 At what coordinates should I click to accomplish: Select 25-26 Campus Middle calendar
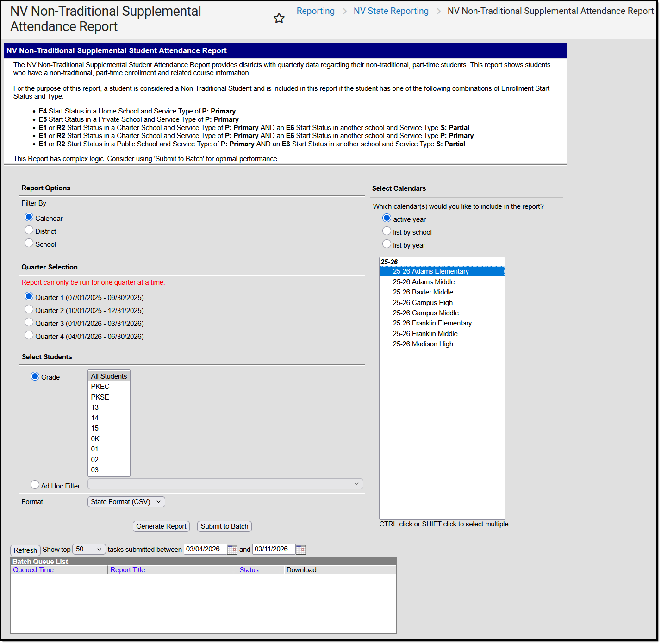442,313
